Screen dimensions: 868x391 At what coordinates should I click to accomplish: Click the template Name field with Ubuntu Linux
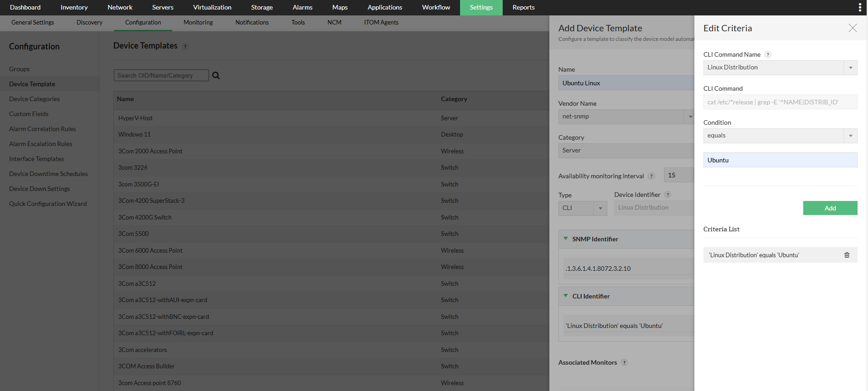(x=626, y=83)
